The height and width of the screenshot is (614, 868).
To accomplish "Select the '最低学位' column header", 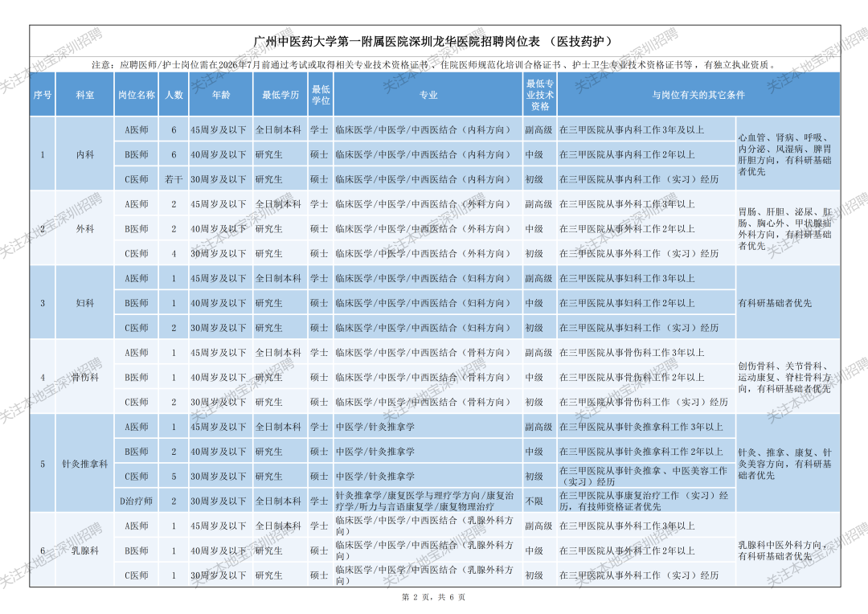I will 321,95.
